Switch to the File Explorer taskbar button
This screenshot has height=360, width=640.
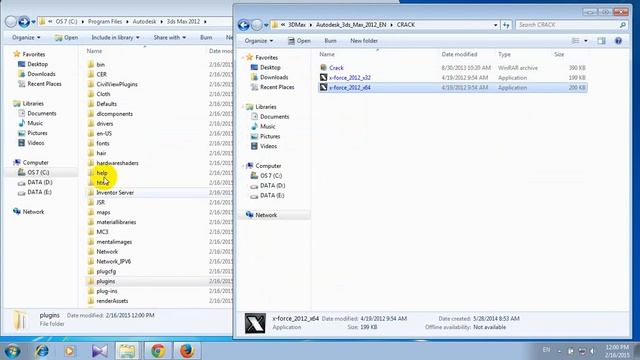tap(128, 351)
